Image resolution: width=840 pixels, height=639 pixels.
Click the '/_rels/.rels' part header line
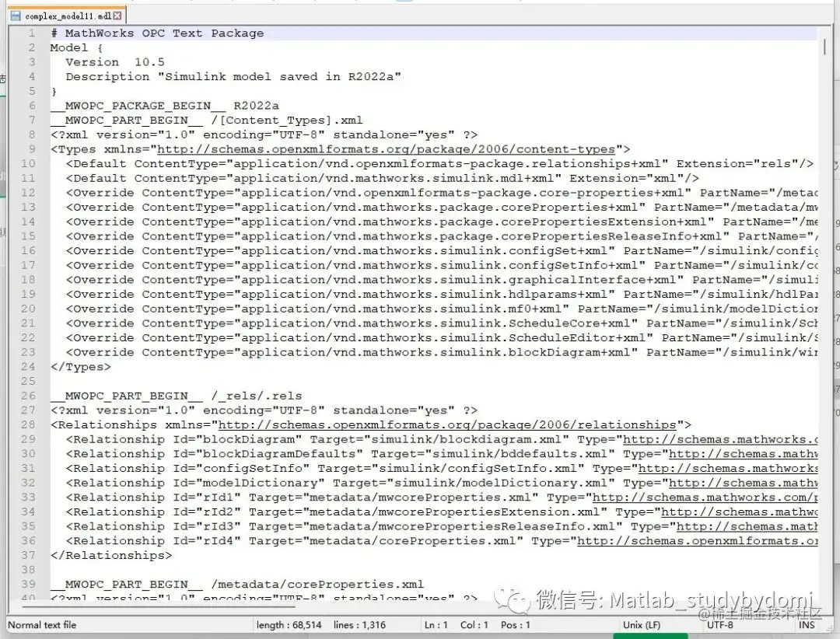click(x=176, y=396)
